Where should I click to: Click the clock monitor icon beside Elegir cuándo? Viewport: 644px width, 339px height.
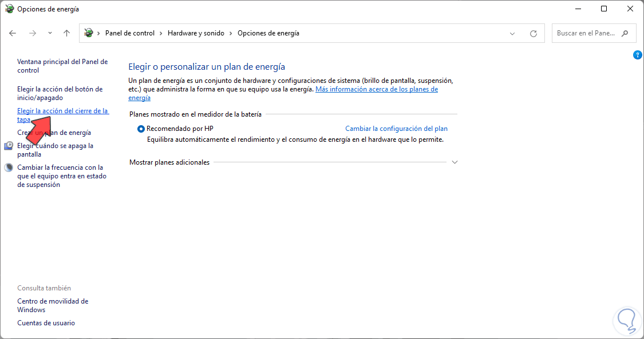point(9,146)
